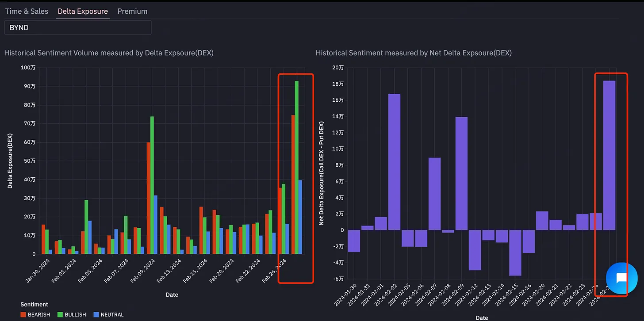Click the red highlight box on left chart

(x=296, y=75)
